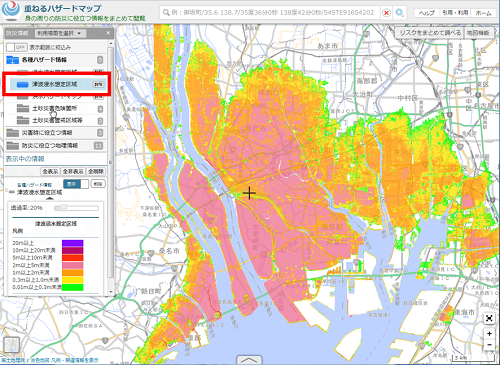Image resolution: width=500 pixels, height=365 pixels.
Task: Click the yellow 0.3m以上1.0m未満 legend swatch
Action: coord(73,280)
